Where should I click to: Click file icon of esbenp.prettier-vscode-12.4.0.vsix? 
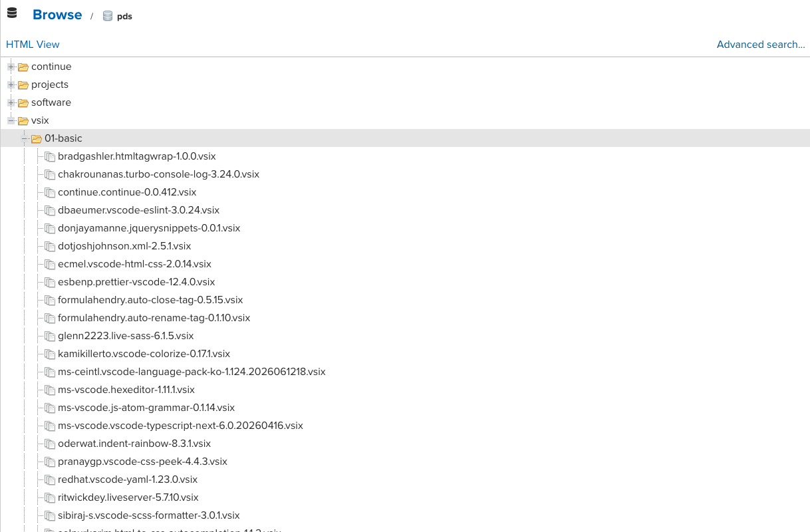50,283
